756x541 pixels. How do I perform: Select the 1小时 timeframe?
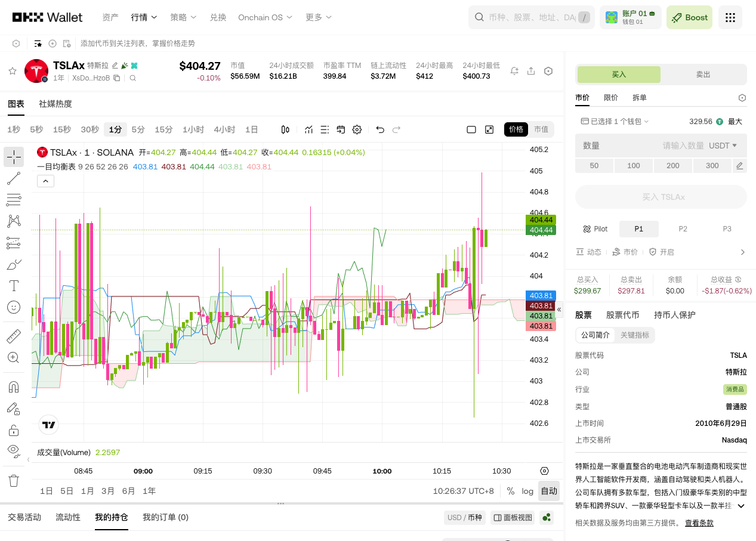193,129
